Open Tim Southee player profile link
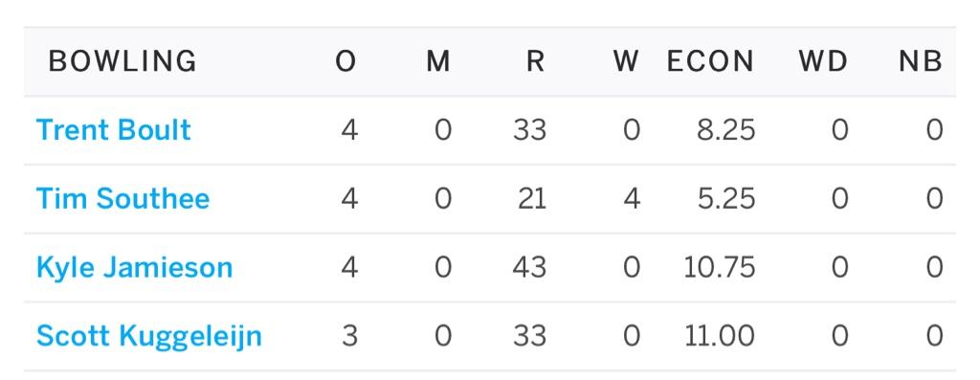 tap(123, 199)
